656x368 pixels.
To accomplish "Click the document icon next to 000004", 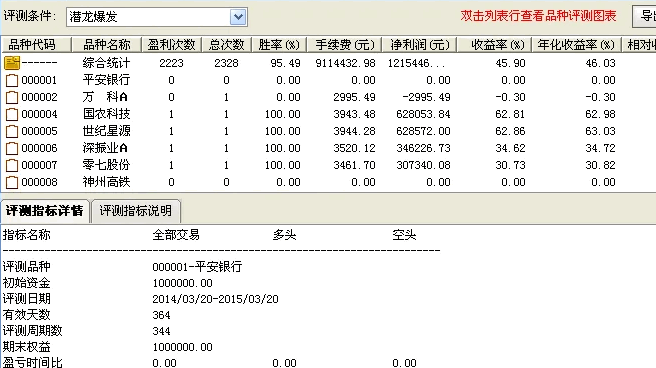I will [x=12, y=115].
